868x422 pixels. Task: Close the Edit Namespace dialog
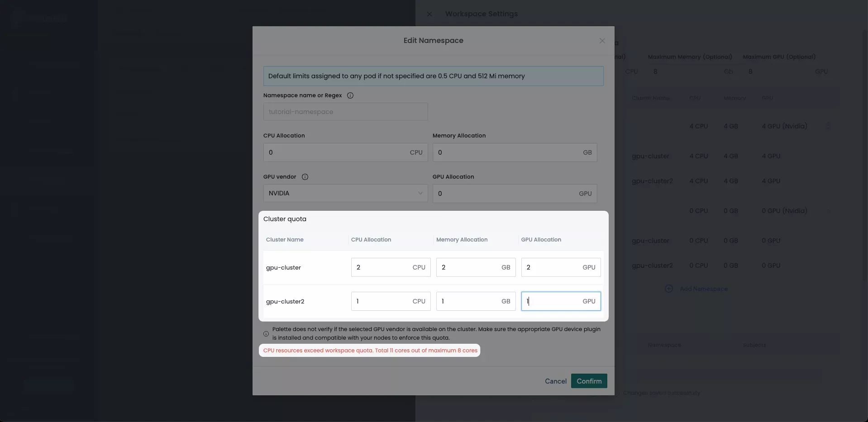click(x=602, y=41)
